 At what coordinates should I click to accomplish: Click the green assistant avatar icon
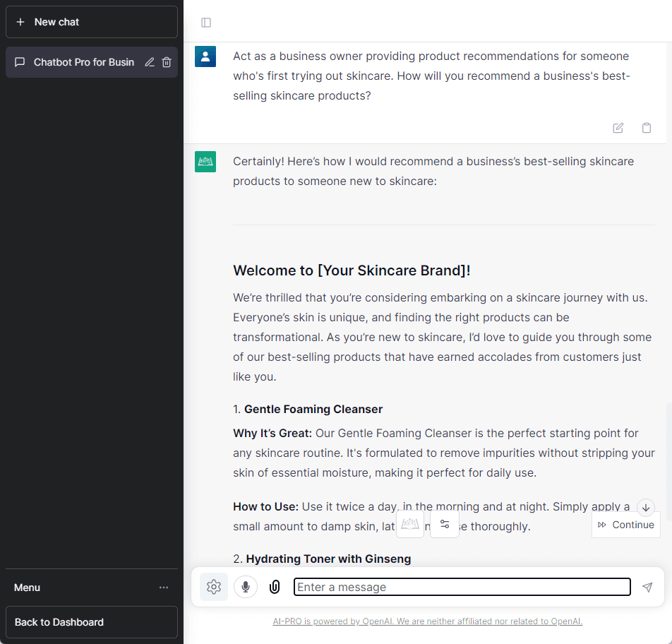coord(205,162)
